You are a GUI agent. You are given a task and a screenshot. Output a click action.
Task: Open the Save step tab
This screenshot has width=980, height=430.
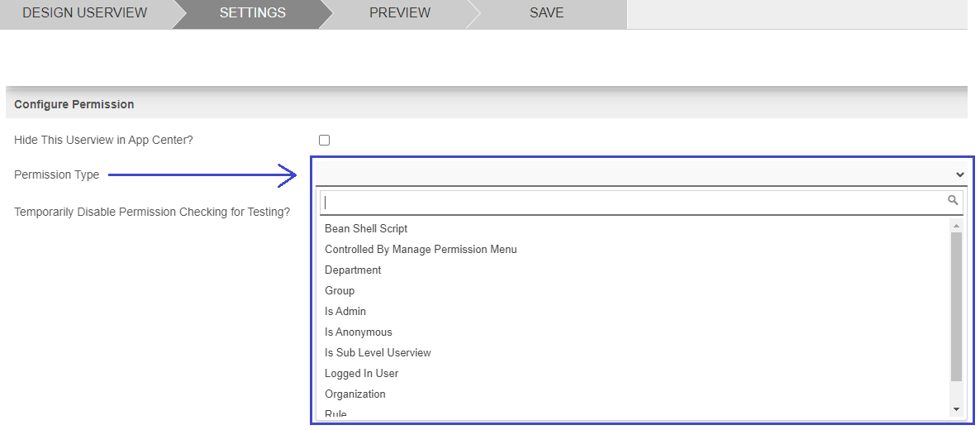[x=546, y=13]
